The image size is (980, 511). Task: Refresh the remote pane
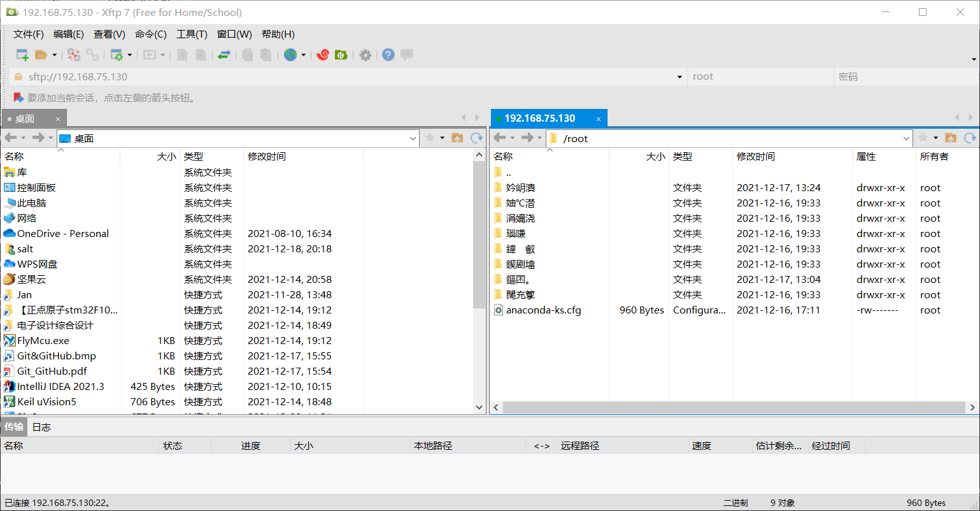pyautogui.click(x=970, y=138)
